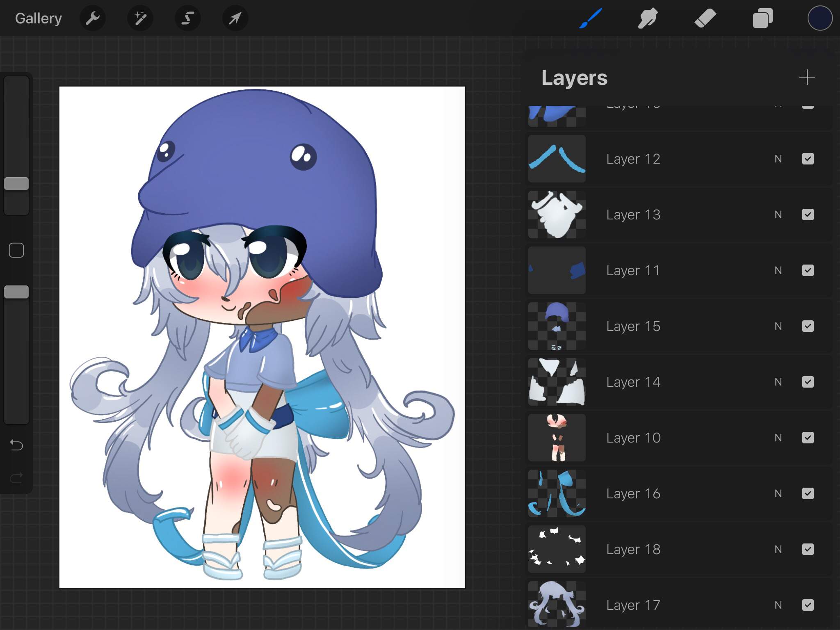This screenshot has width=840, height=630.
Task: Open blend mode N for Layer 16
Action: pyautogui.click(x=778, y=493)
